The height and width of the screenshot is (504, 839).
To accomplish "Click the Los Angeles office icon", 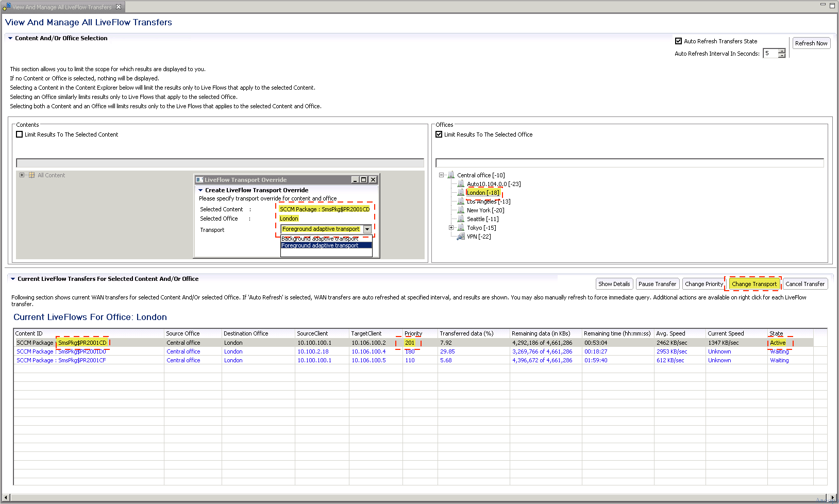I will pyautogui.click(x=461, y=201).
